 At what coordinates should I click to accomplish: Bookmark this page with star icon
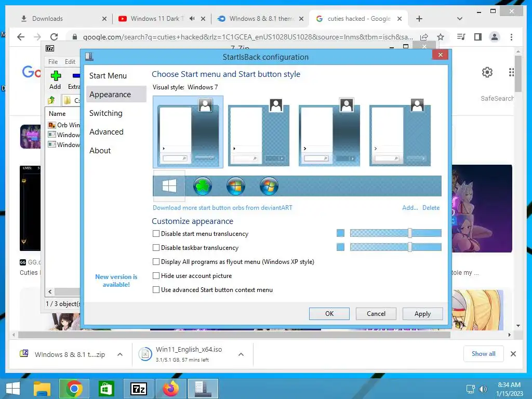[x=441, y=37]
